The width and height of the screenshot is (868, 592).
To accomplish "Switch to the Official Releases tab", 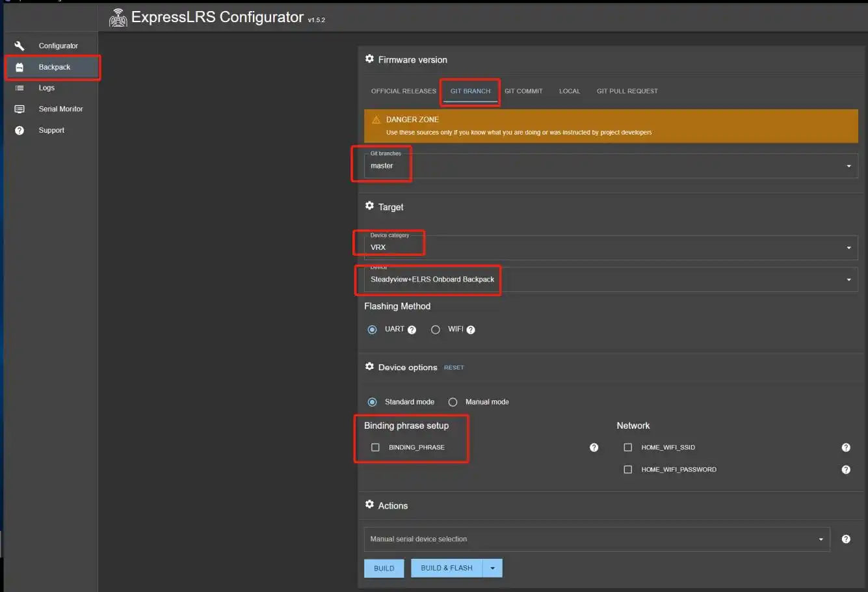I will point(403,91).
